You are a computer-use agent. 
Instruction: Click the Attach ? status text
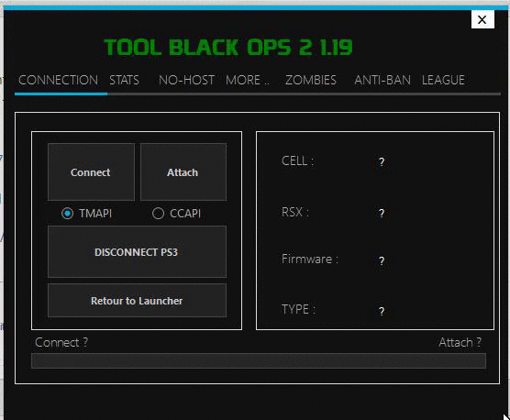click(460, 342)
